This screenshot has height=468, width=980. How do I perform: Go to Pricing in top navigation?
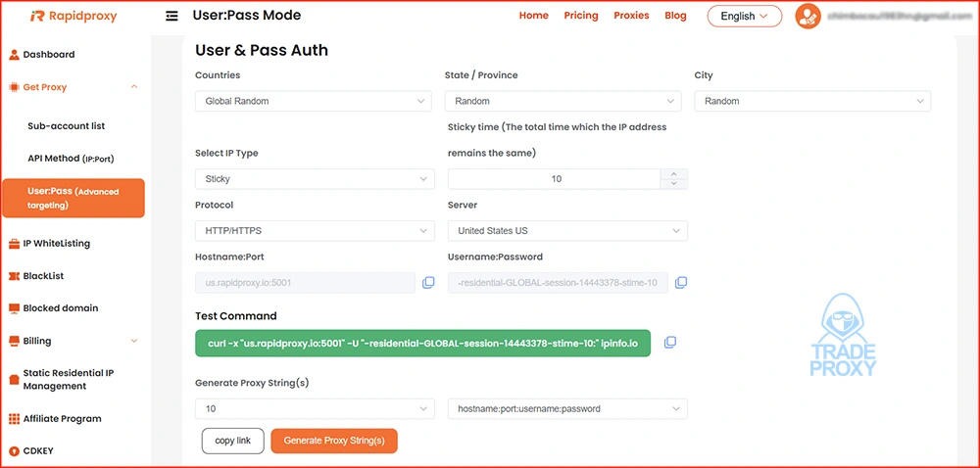pos(581,16)
